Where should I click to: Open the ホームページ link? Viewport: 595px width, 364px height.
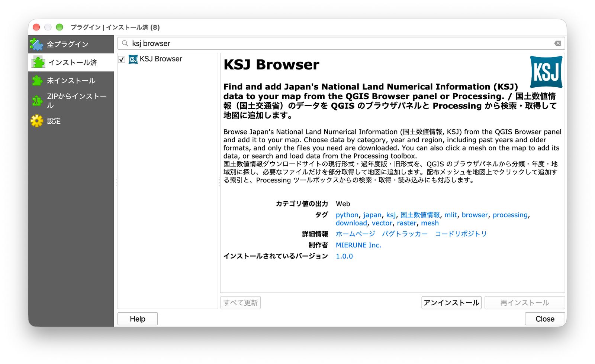coord(356,234)
